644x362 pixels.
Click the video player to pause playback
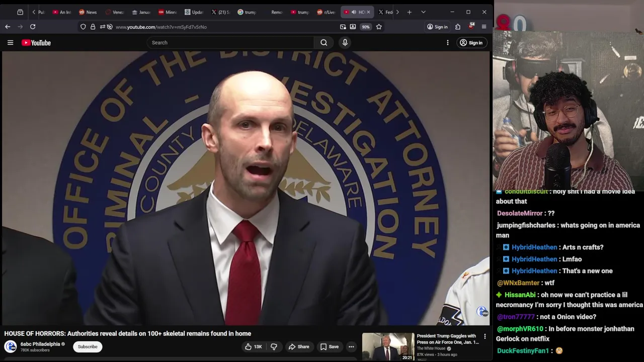[246, 189]
